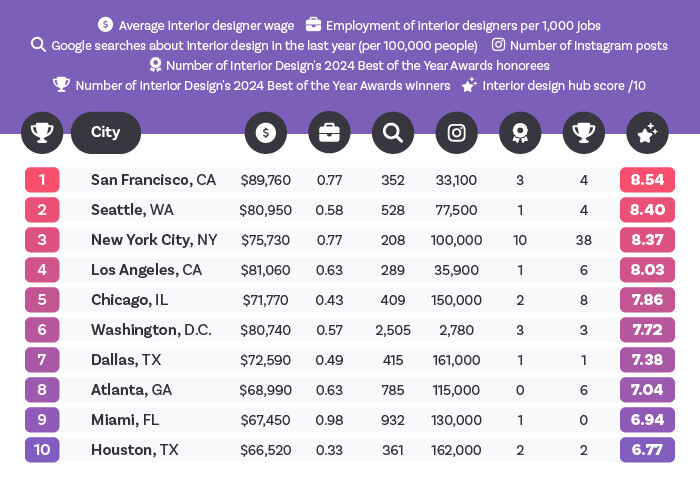Image resolution: width=700 pixels, height=484 pixels.
Task: Click the 8.54 hub score badge
Action: [x=648, y=180]
